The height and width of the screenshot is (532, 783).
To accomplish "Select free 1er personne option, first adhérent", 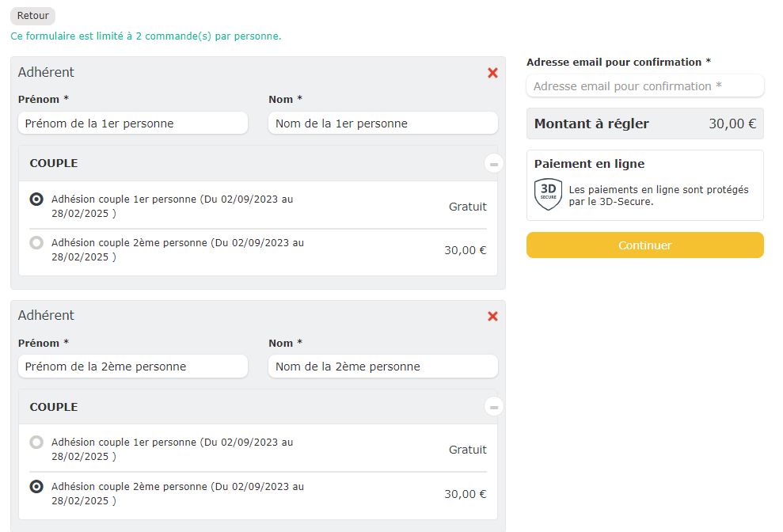I will pos(36,199).
